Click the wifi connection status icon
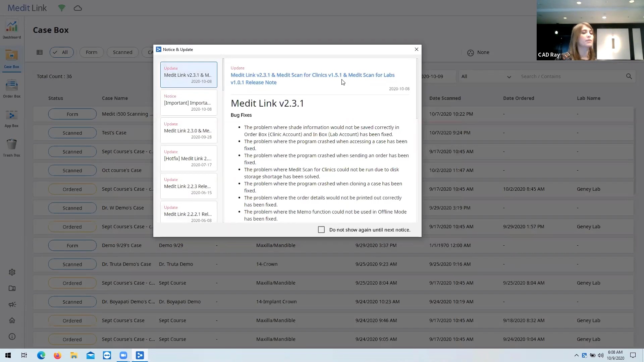644x362 pixels. click(x=62, y=8)
